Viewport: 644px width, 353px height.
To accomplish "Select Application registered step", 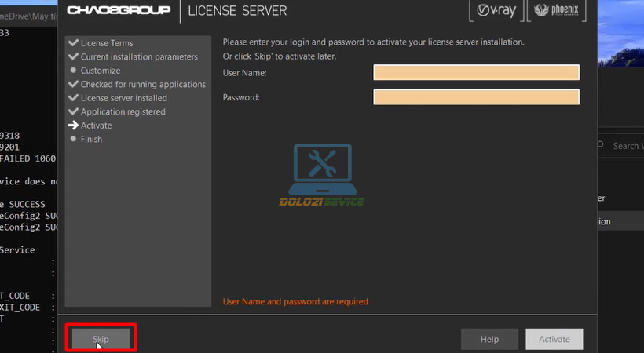I will tap(123, 112).
